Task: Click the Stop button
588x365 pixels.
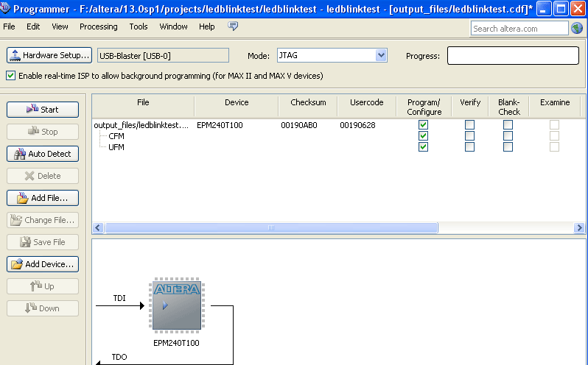Action: [x=43, y=132]
